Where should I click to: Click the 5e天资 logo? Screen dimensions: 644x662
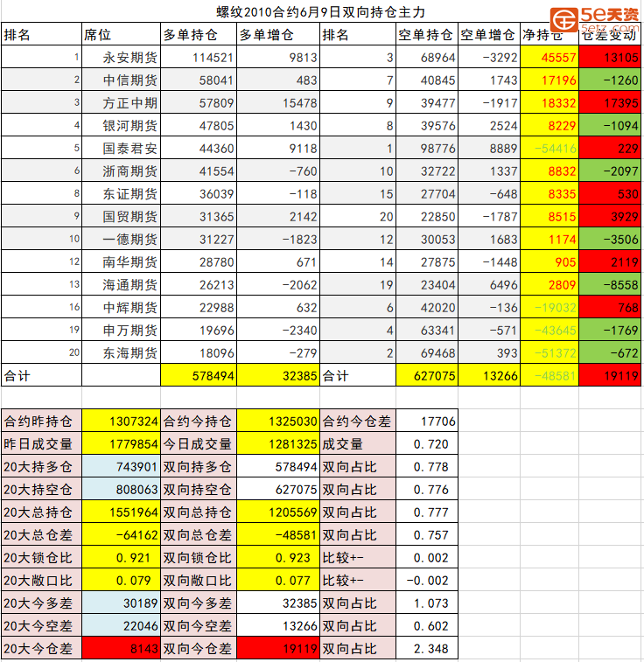click(x=595, y=19)
